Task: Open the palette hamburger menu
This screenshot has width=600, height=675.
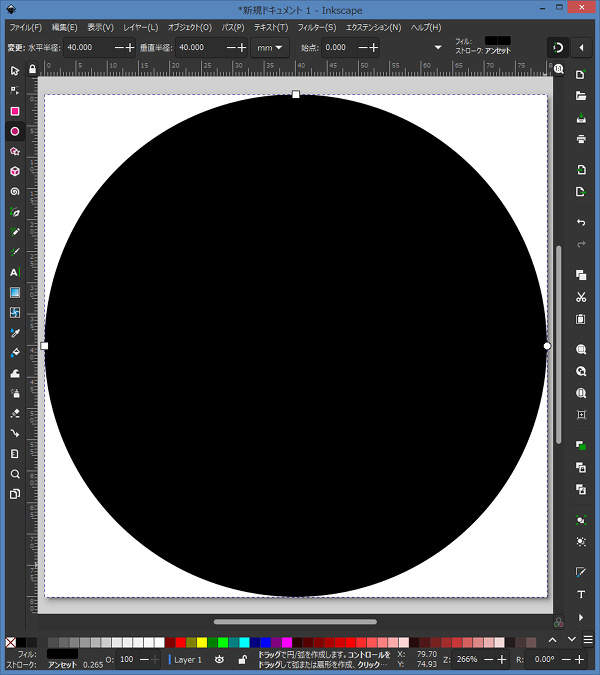Action: (588, 640)
